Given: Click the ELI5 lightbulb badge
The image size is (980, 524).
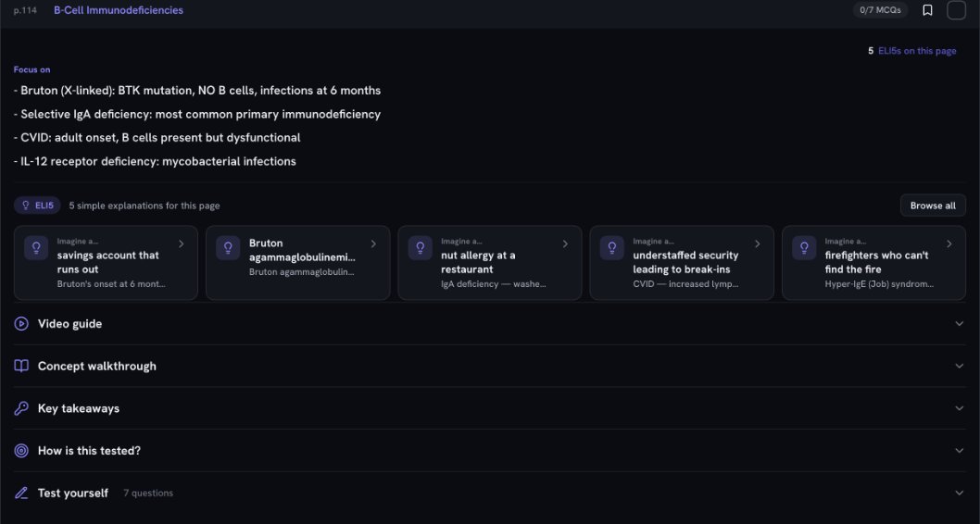Looking at the screenshot, I should tap(37, 206).
